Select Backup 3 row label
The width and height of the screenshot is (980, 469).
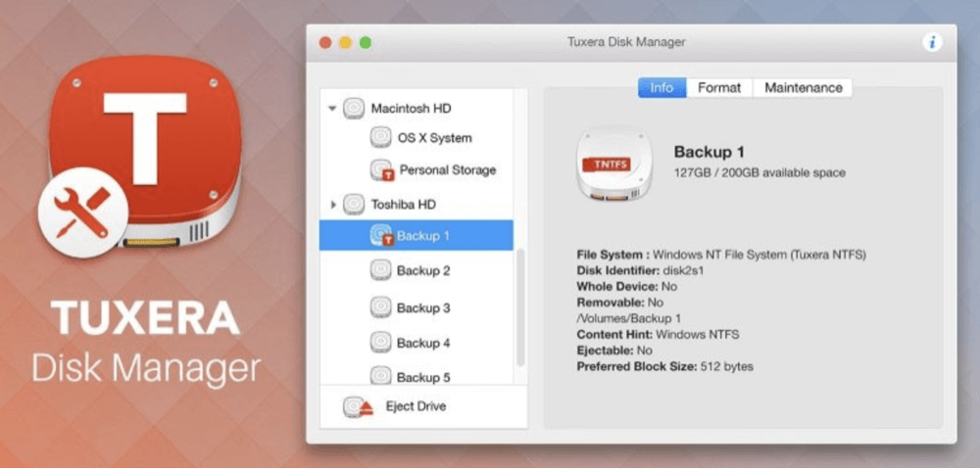423,307
